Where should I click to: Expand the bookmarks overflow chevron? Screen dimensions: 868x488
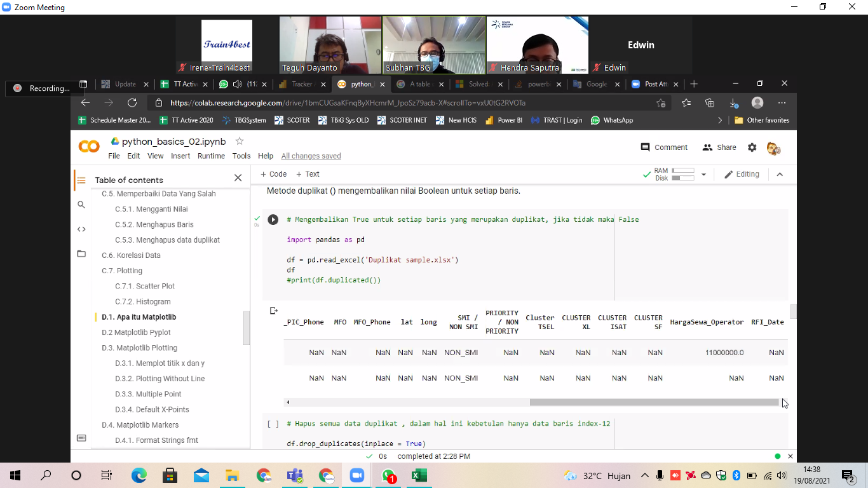(x=720, y=120)
